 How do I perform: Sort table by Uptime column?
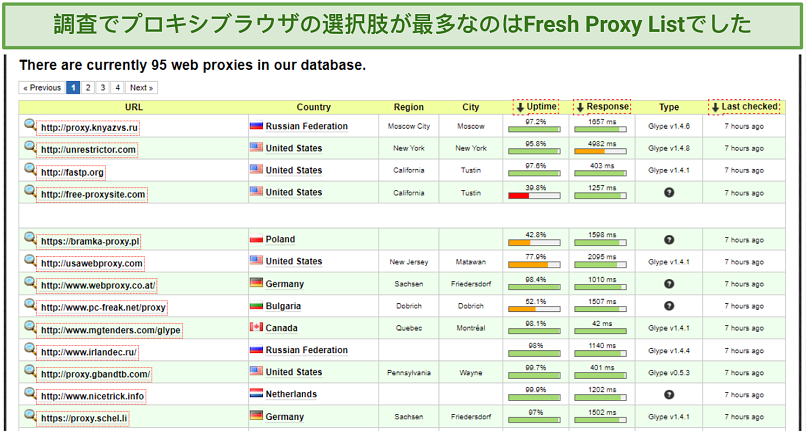click(x=536, y=107)
